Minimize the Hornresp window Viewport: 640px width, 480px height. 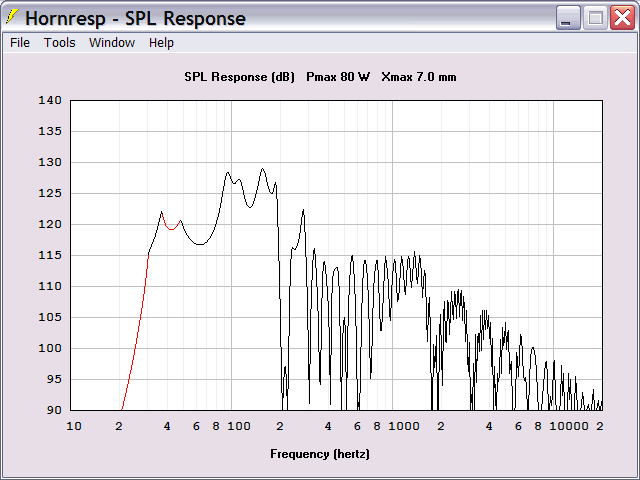click(x=568, y=18)
